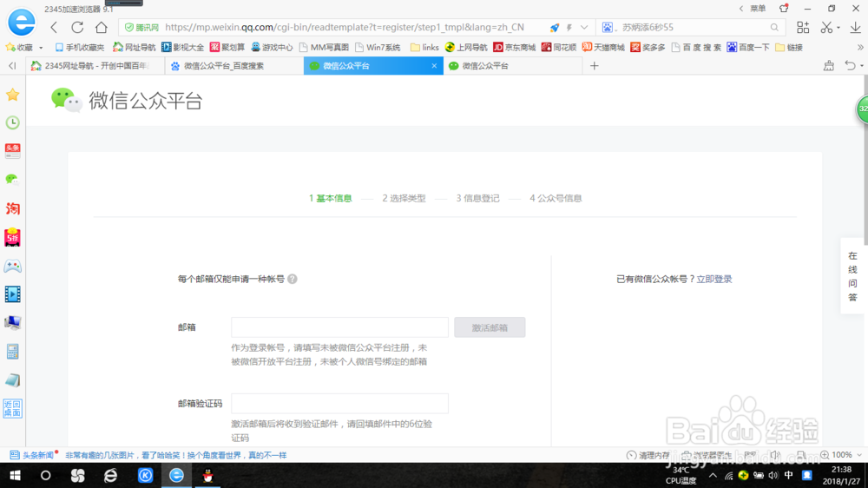Switch to the 微信公众平台_百度搜索 tab
This screenshot has width=868, height=488.
(x=234, y=66)
